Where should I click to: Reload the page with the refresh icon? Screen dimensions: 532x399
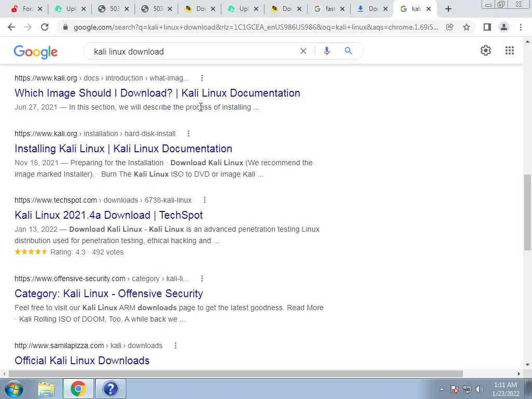45,27
